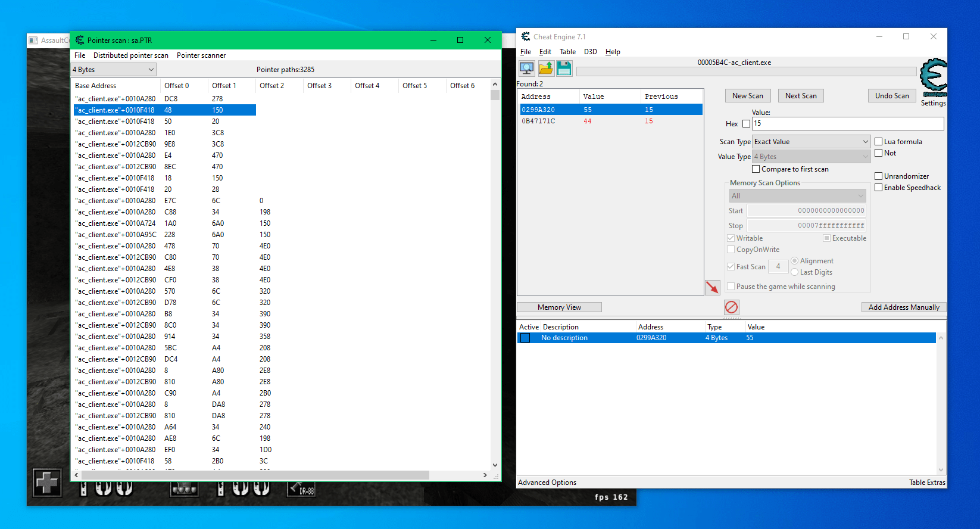Click the Start address field

coord(806,211)
